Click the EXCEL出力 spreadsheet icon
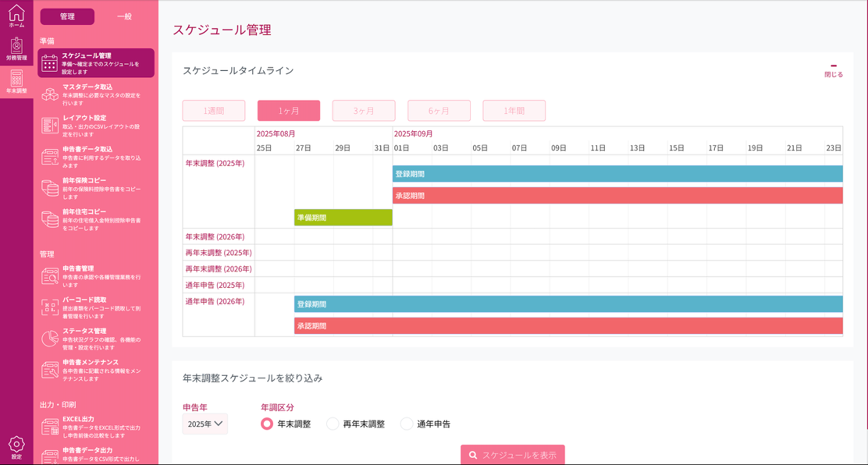The image size is (868, 465). coord(49,425)
